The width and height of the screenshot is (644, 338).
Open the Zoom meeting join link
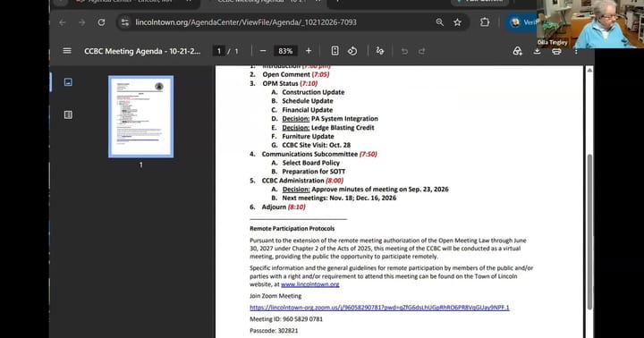coord(379,308)
